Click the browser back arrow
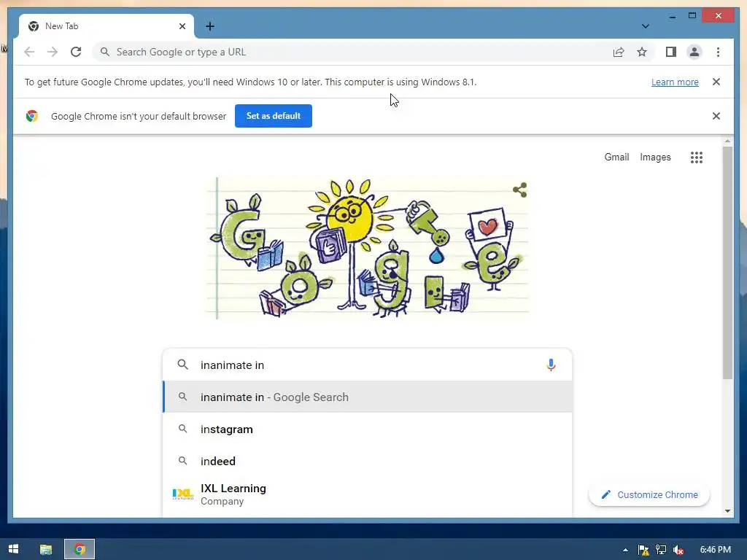The width and height of the screenshot is (747, 560). click(x=29, y=52)
